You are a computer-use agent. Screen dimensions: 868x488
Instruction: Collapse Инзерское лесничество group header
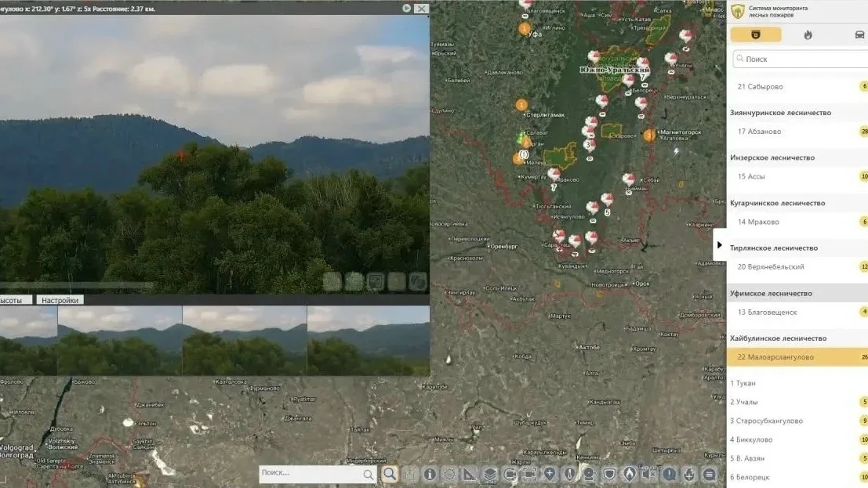point(797,157)
